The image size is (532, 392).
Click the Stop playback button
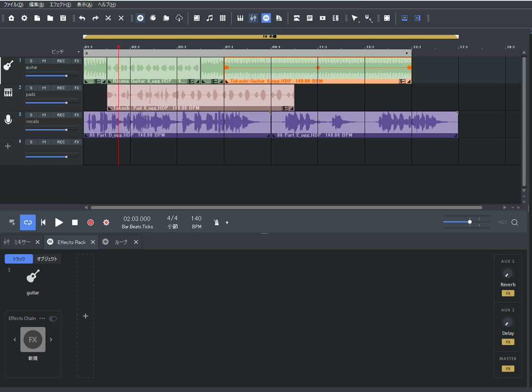pos(75,222)
